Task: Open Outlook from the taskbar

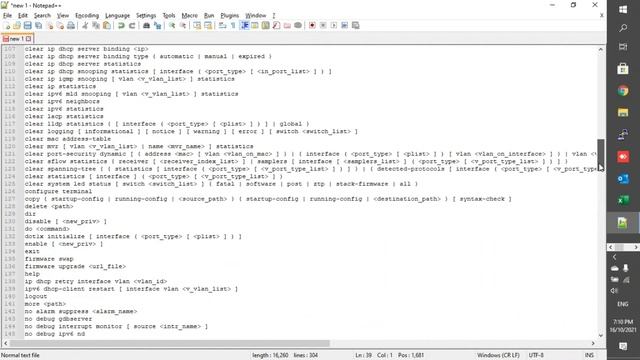Action: point(623,178)
